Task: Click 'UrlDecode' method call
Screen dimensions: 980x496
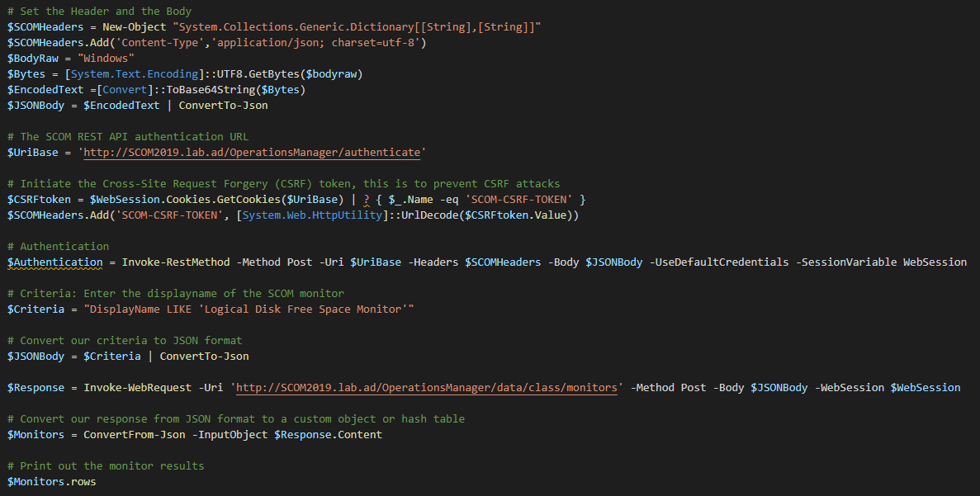Action: [429, 215]
